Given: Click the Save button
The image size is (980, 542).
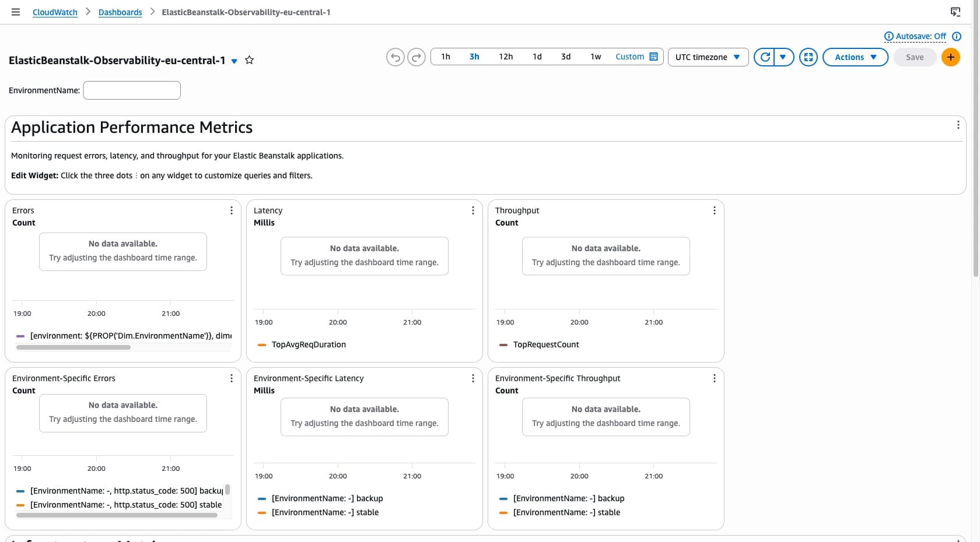Looking at the screenshot, I should (915, 57).
